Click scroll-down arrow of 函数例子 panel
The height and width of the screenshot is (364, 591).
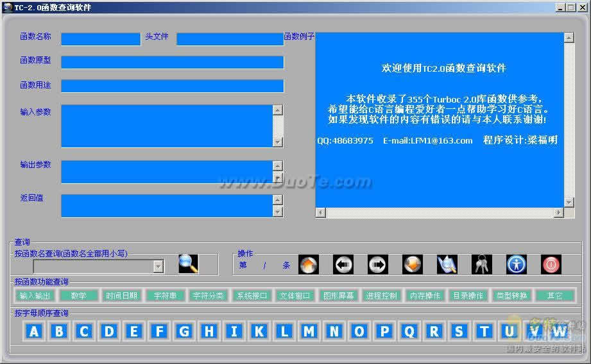(569, 202)
